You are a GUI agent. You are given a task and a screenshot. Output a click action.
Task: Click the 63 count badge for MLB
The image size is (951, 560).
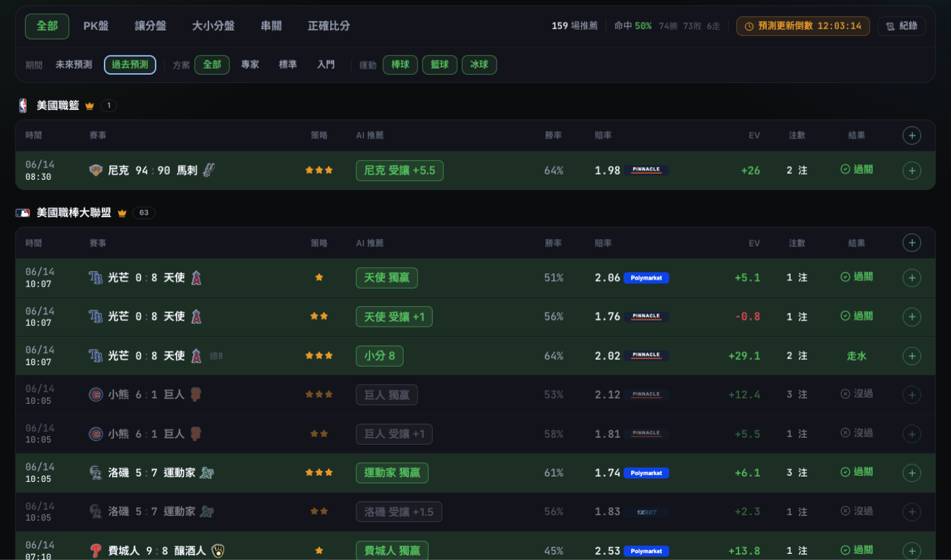coord(144,213)
